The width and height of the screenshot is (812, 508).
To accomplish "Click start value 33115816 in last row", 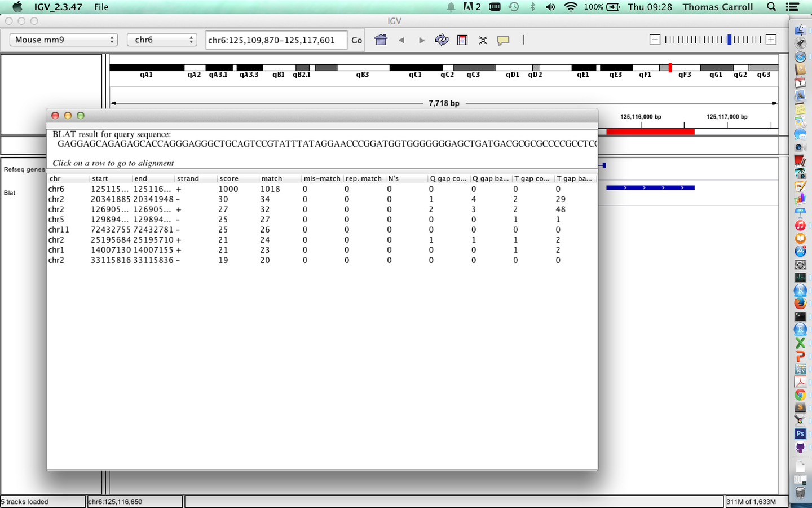I will (x=111, y=260).
